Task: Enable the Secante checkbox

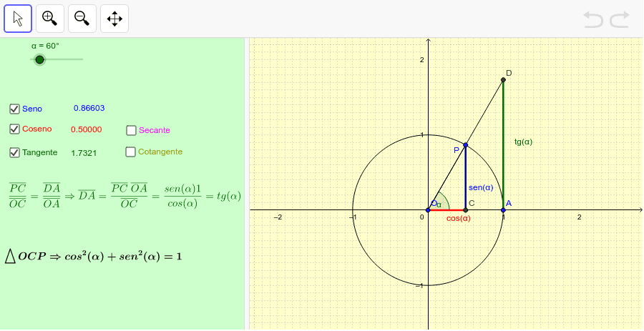Action: pos(131,130)
